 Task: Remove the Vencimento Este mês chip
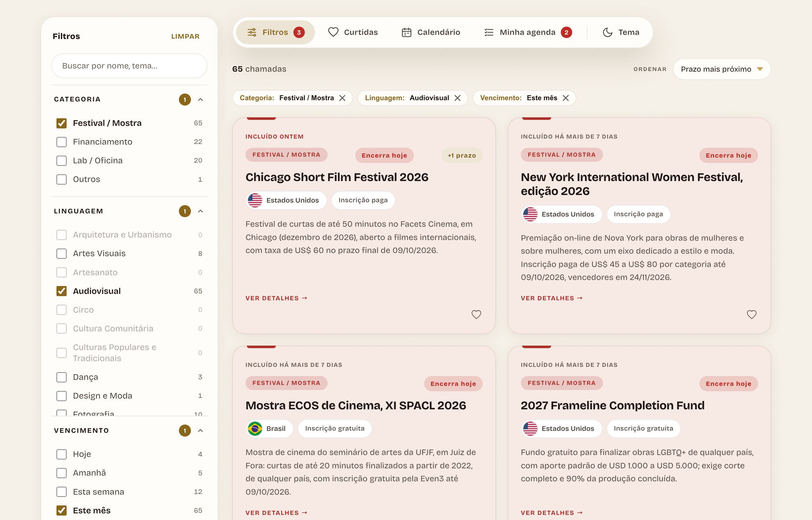566,98
